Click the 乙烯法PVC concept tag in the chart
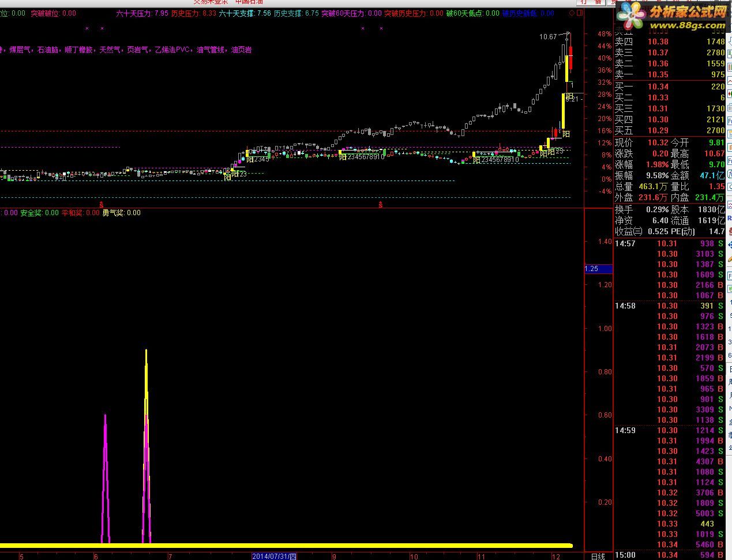Screen dimensions: 732x560 172,50
